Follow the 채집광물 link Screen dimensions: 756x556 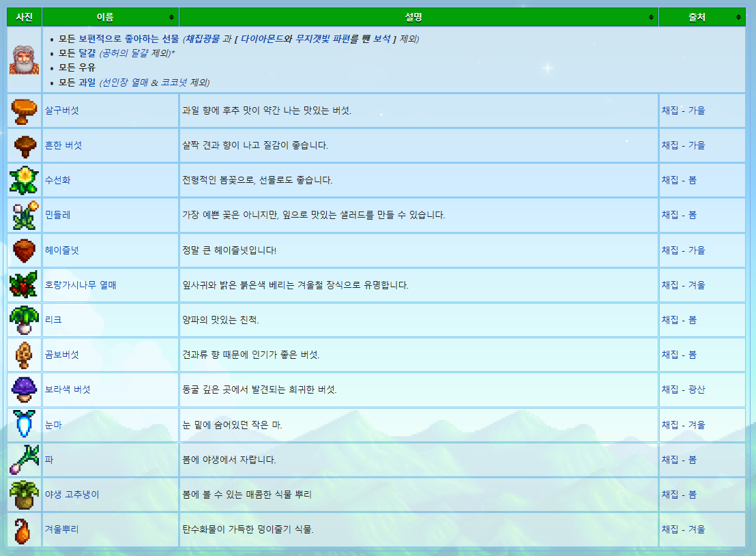203,39
